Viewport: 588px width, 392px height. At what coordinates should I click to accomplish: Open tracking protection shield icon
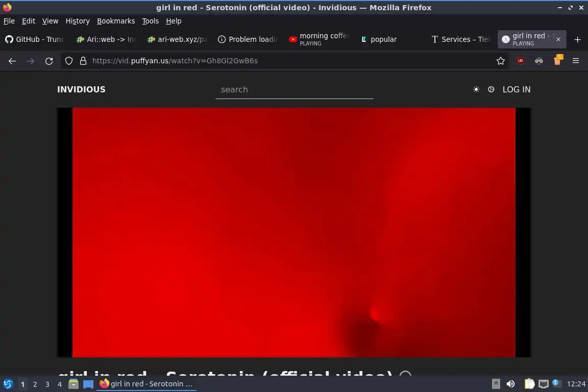click(x=69, y=61)
